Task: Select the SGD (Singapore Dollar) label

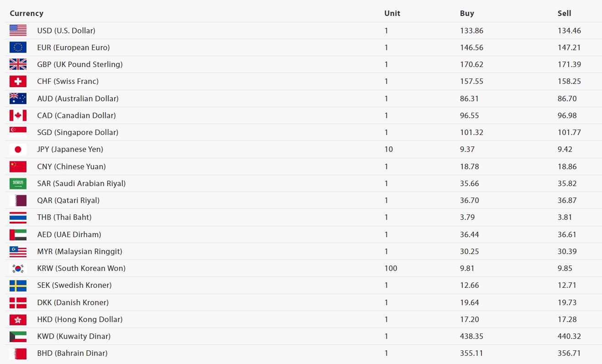Action: pyautogui.click(x=78, y=132)
